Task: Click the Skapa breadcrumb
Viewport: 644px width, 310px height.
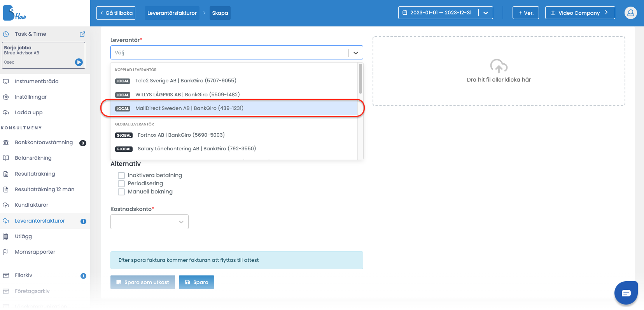Action: click(x=220, y=13)
